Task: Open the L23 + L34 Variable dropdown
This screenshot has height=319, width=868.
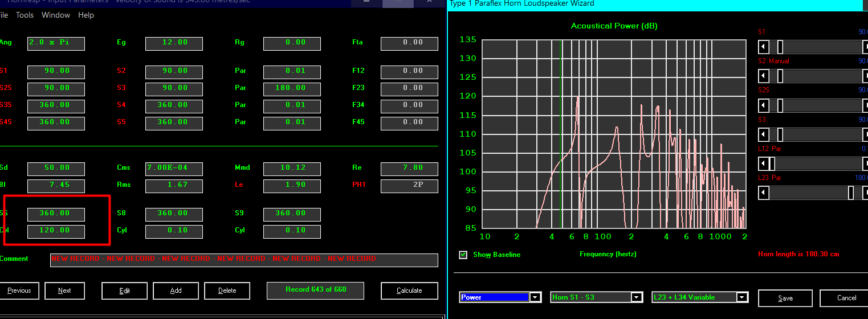Action: [741, 297]
